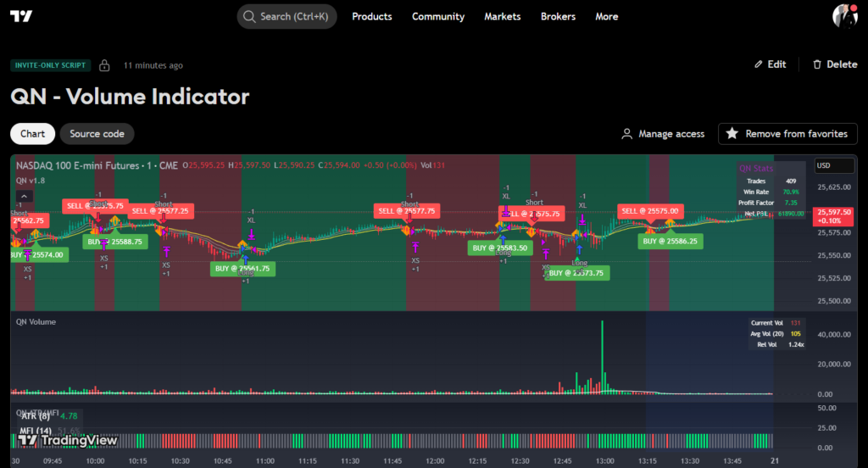Click the Manage access person icon

627,134
